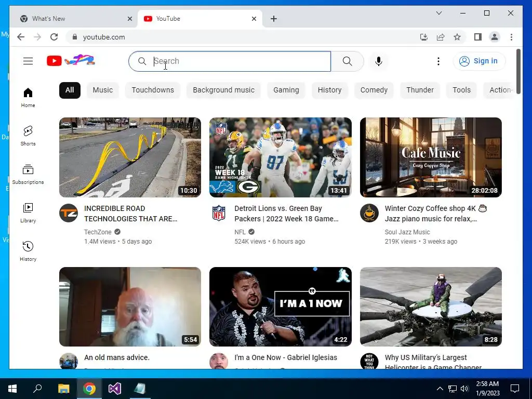Filter by Thunder chip
Image resolution: width=532 pixels, height=399 pixels.
[420, 90]
